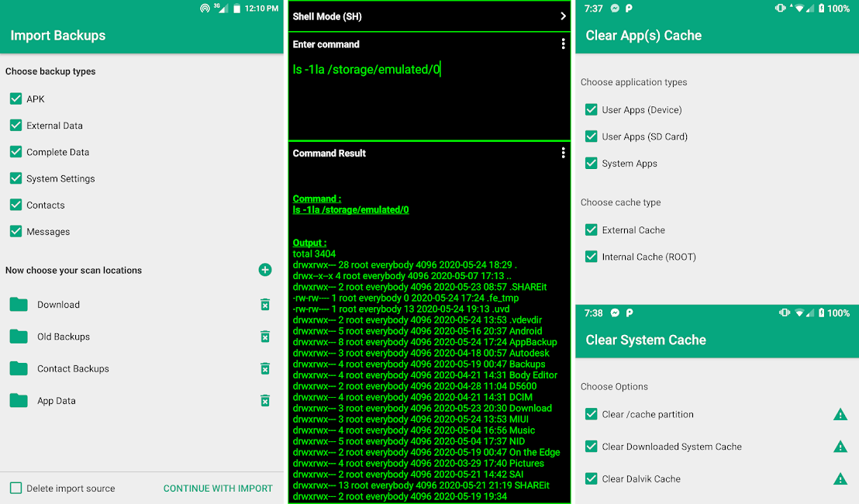859x504 pixels.
Task: View warning for Clear Downloaded System Cache
Action: point(840,447)
